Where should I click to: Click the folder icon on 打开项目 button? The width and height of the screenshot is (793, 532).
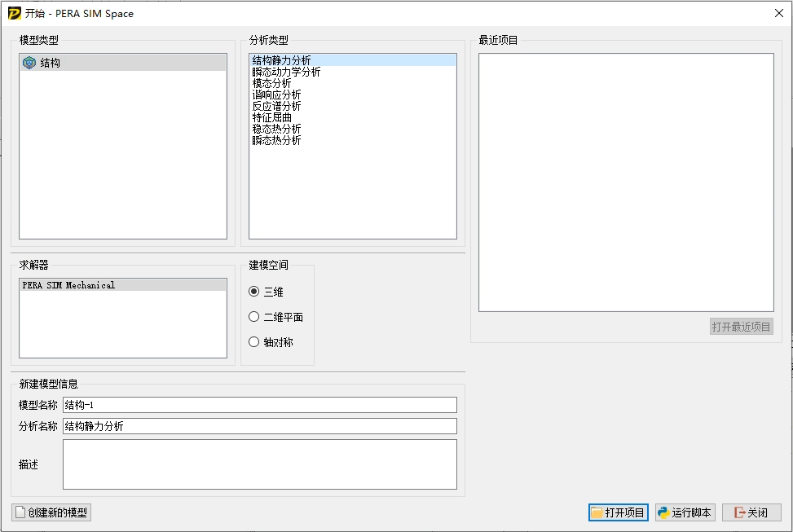(x=596, y=512)
